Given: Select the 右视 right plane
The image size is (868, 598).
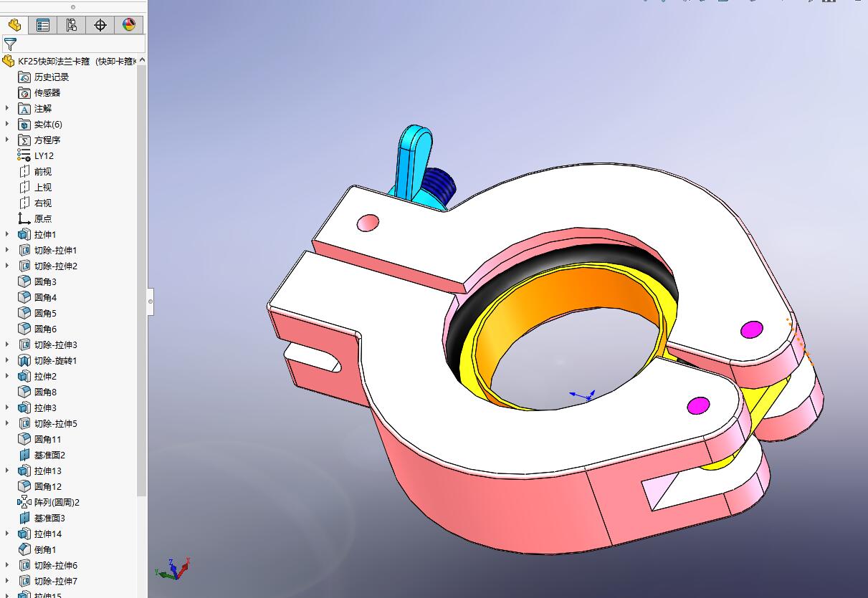Looking at the screenshot, I should coord(35,203).
